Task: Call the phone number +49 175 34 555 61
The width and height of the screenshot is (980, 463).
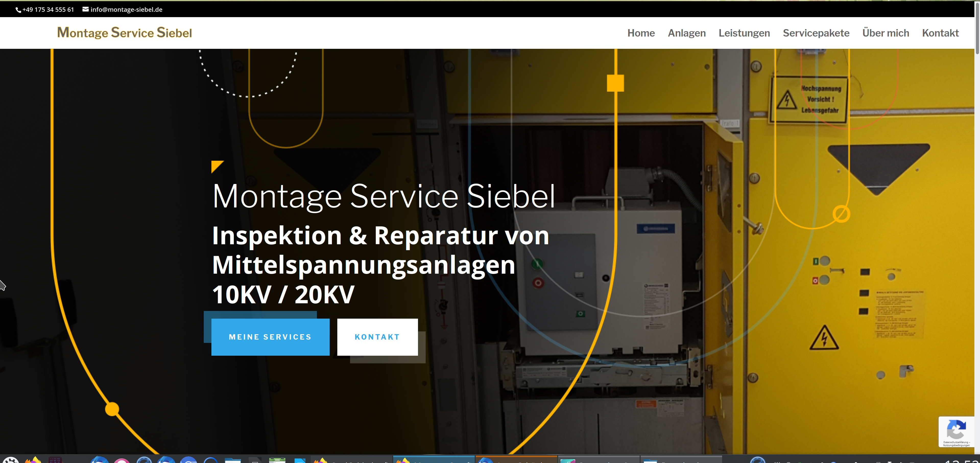Action: [48, 9]
